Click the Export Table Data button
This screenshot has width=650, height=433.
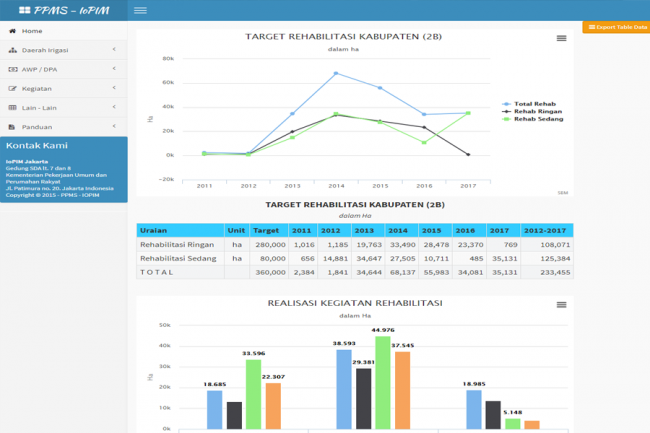coord(616,27)
